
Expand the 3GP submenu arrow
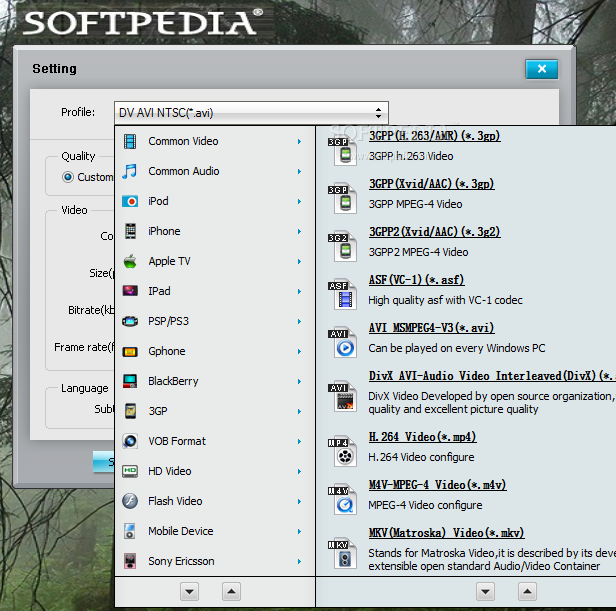(299, 411)
